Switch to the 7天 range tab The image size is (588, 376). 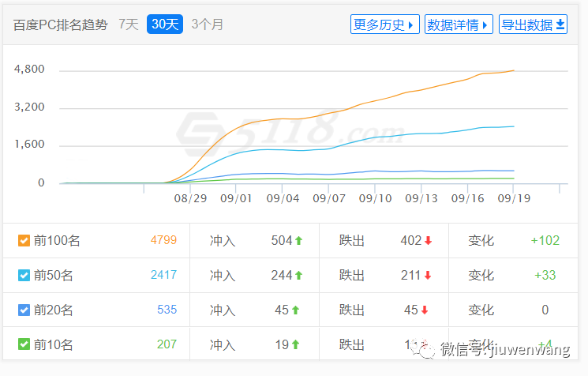129,24
